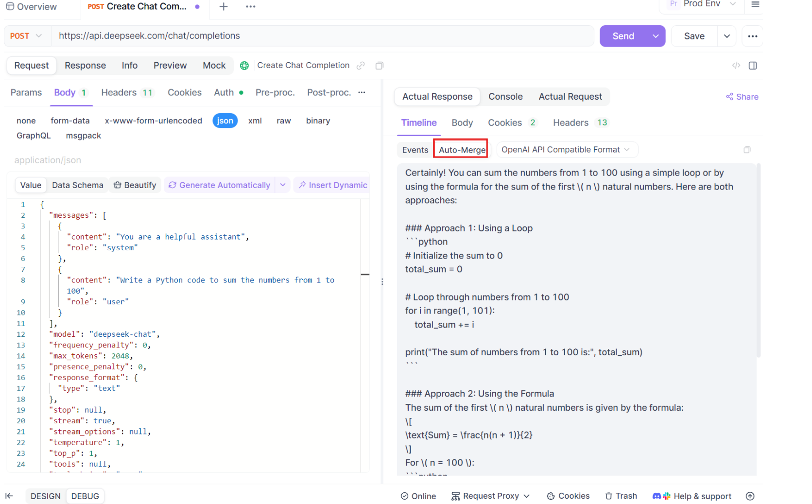Toggle the split panel layout icon
This screenshot has width=812, height=504.
tap(753, 66)
